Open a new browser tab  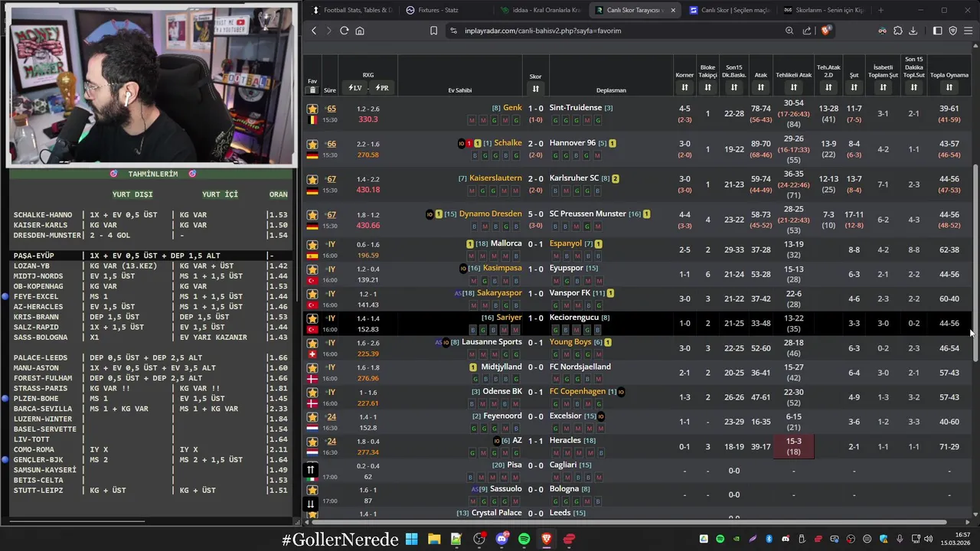(x=880, y=10)
